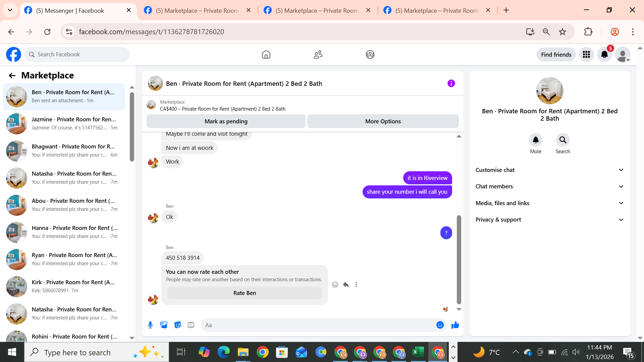Click the voice clip microphone icon

point(150,325)
